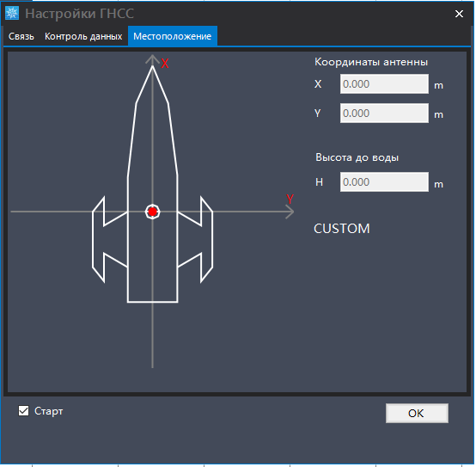
Task: Click the antenna Y coordinate field
Action: (x=384, y=114)
